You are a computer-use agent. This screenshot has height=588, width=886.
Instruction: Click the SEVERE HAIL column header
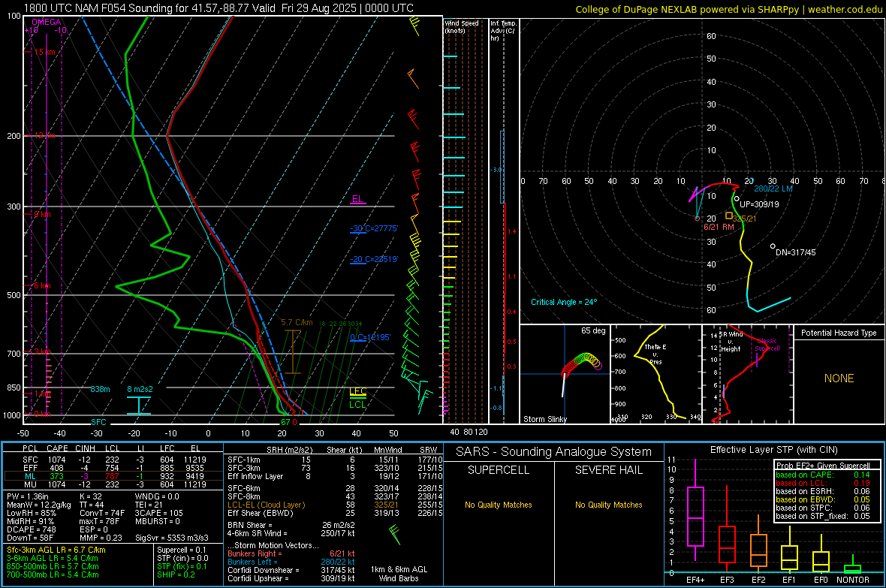point(608,470)
